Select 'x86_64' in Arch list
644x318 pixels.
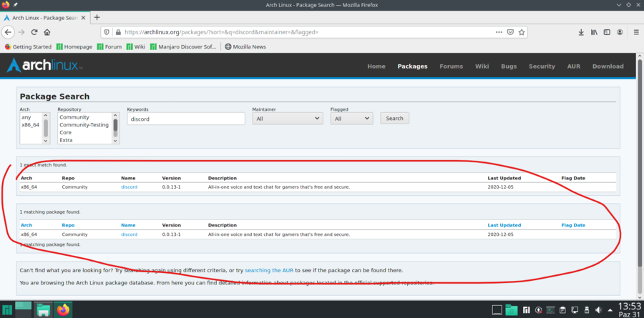click(x=31, y=125)
